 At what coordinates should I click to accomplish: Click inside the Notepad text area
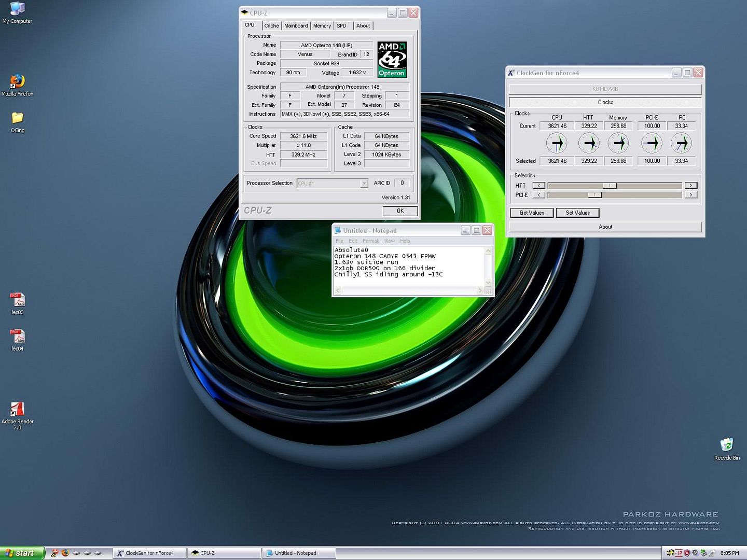pyautogui.click(x=409, y=266)
